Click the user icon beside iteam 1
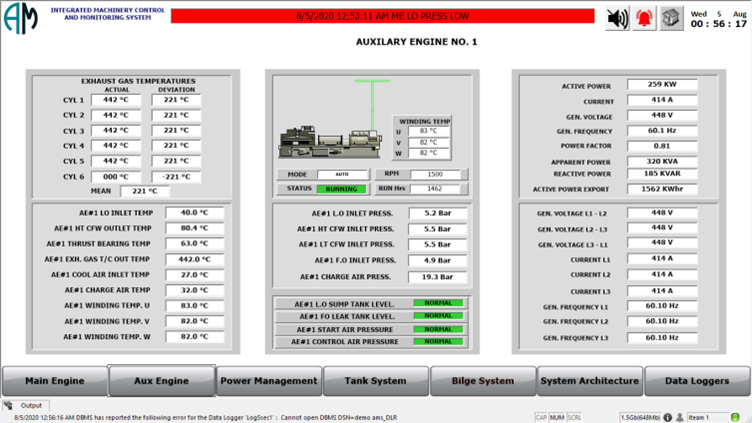 coord(680,417)
